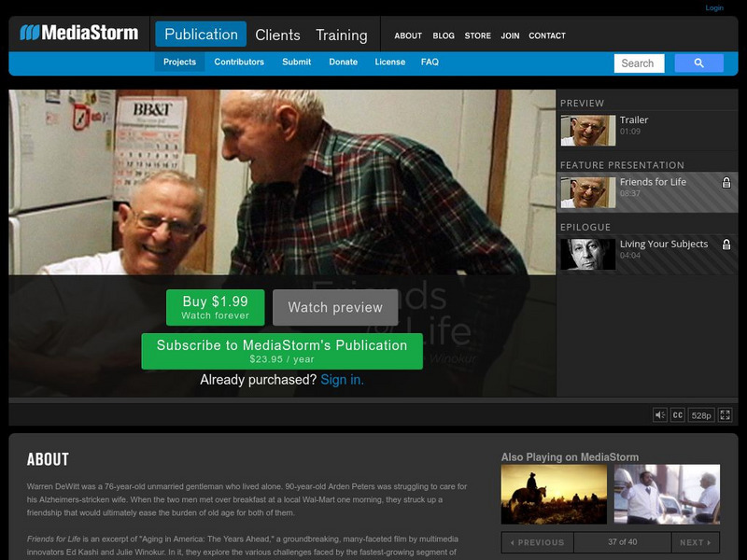Click the Living Your Subjects title text
The height and width of the screenshot is (560, 747).
tap(664, 244)
